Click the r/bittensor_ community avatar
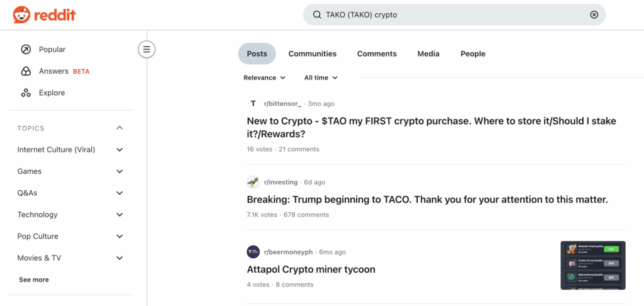 [x=253, y=103]
